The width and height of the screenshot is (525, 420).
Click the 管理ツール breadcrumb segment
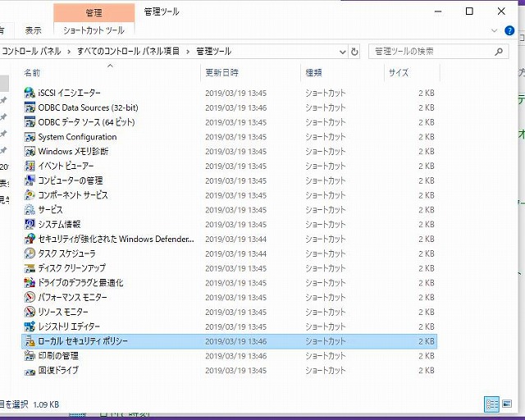[x=213, y=51]
